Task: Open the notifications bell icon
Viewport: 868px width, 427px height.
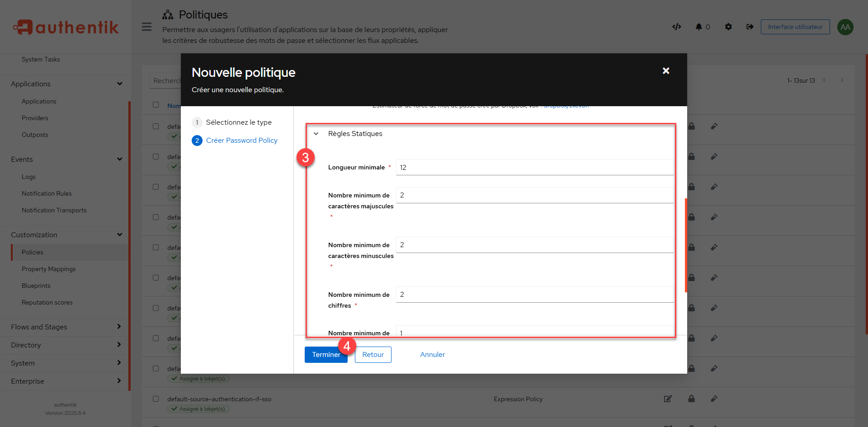Action: point(699,27)
